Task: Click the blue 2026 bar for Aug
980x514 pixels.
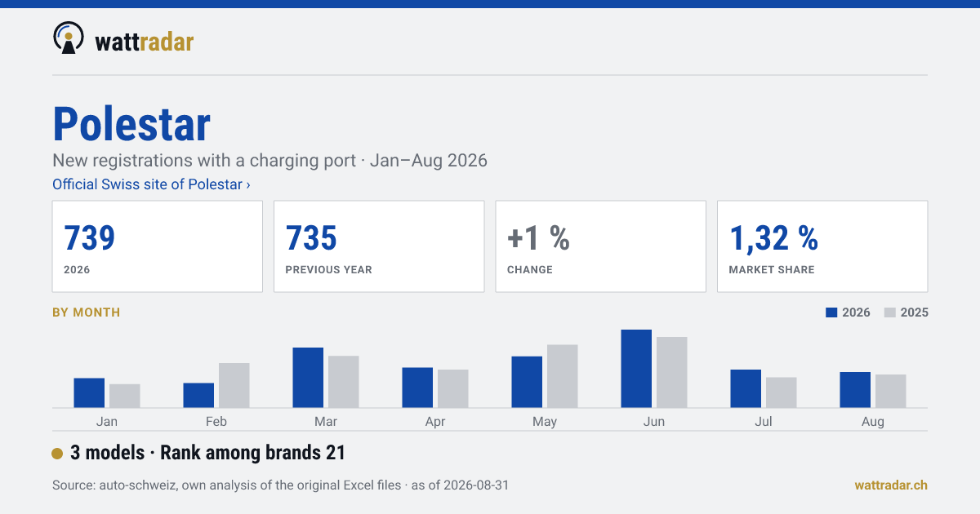Action: click(x=855, y=389)
